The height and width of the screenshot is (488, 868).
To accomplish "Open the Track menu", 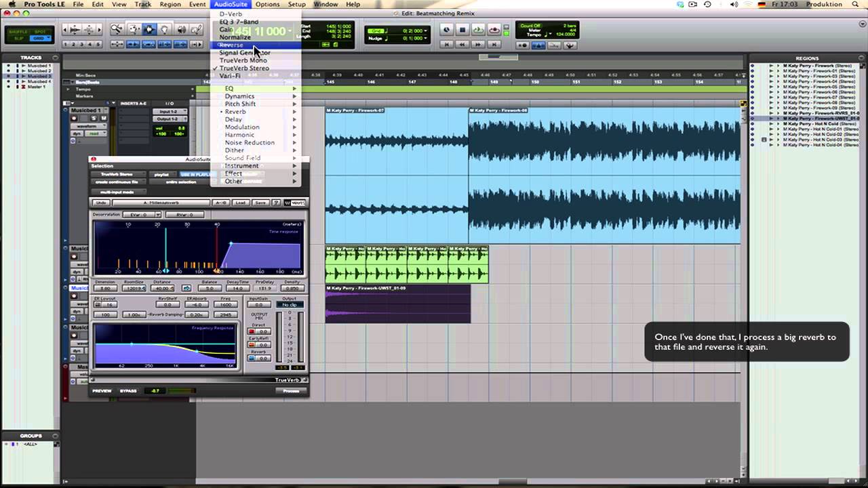I will 142,4.
